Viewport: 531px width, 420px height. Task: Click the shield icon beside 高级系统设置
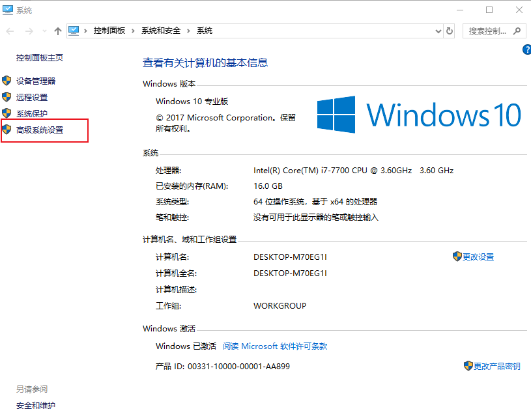pyautogui.click(x=7, y=130)
